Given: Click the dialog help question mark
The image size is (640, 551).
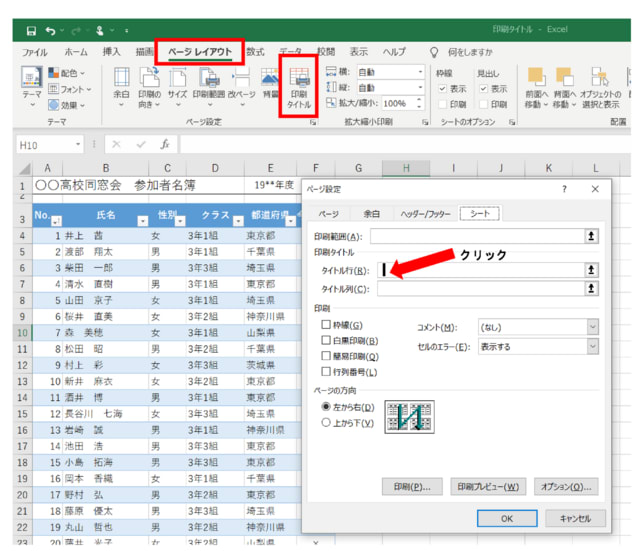Looking at the screenshot, I should 564,189.
